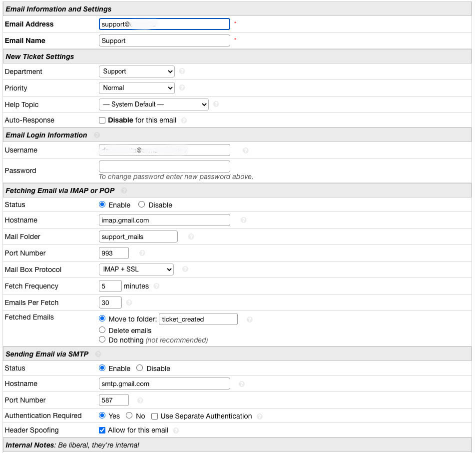Open Help Topic System Default dropdown
The width and height of the screenshot is (476, 453).
click(x=153, y=104)
